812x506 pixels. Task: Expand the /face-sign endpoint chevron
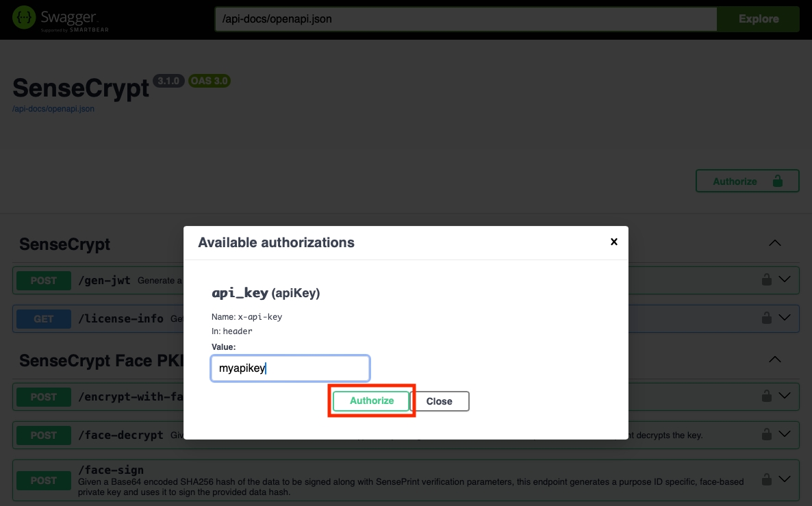pos(785,479)
